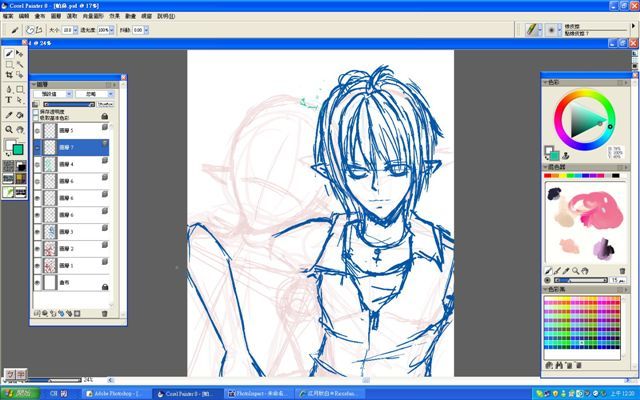Select the mixer Sample Color dropper icon
The image size is (640, 400).
pos(566,271)
